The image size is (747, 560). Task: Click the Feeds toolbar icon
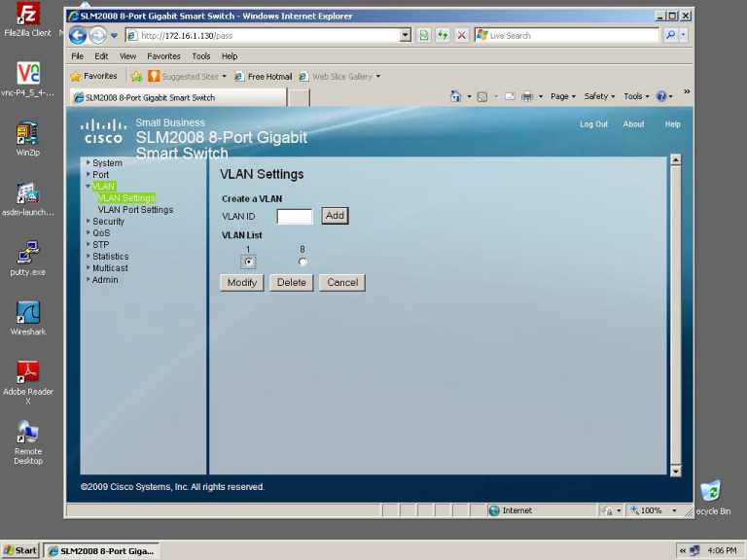(x=482, y=96)
